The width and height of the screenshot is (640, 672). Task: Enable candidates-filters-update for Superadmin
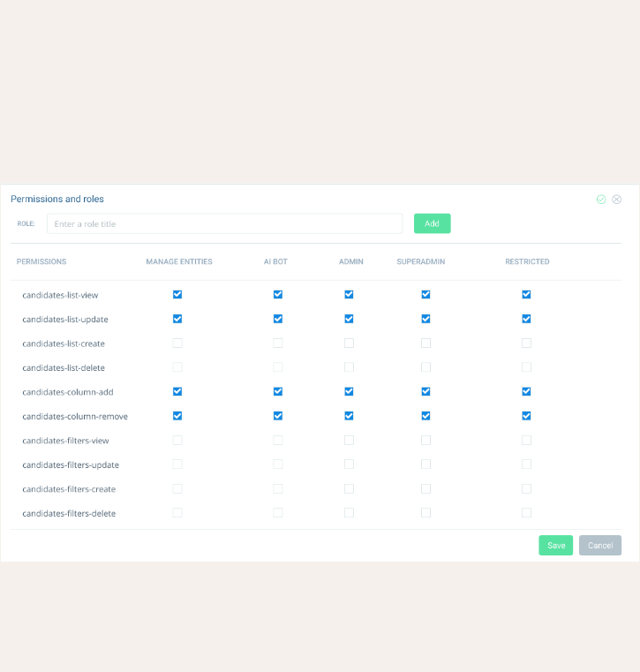pos(425,464)
